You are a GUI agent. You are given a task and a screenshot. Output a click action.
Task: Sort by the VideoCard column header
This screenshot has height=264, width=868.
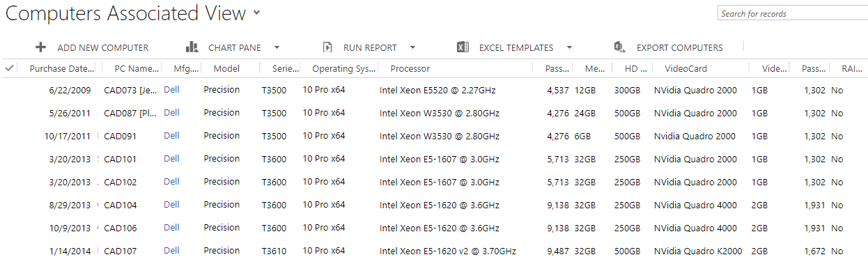point(686,68)
